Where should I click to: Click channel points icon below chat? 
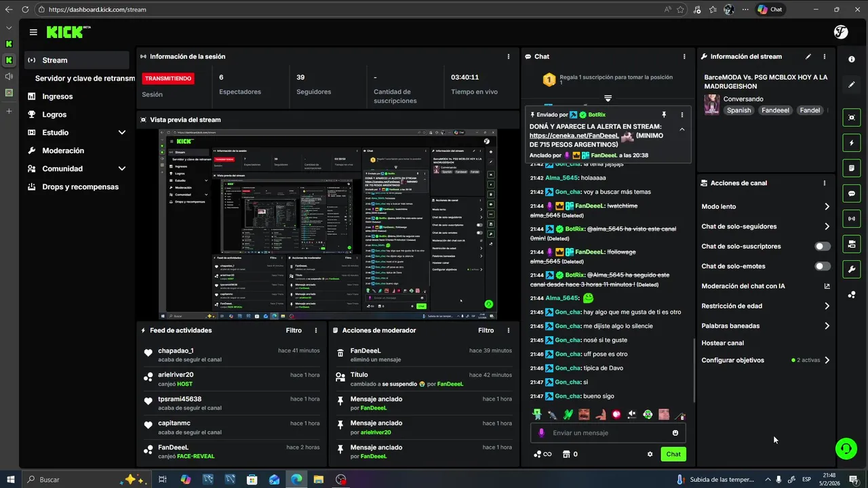point(538,454)
